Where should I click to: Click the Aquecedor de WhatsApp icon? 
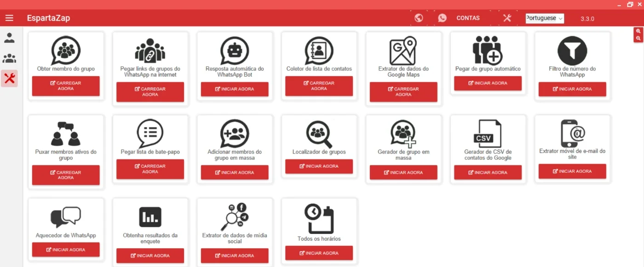(66, 217)
